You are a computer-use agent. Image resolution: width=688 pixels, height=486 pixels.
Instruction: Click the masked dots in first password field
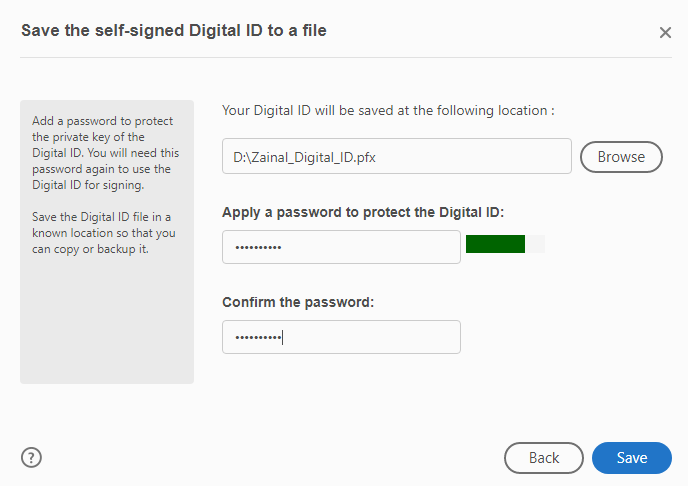(x=258, y=247)
